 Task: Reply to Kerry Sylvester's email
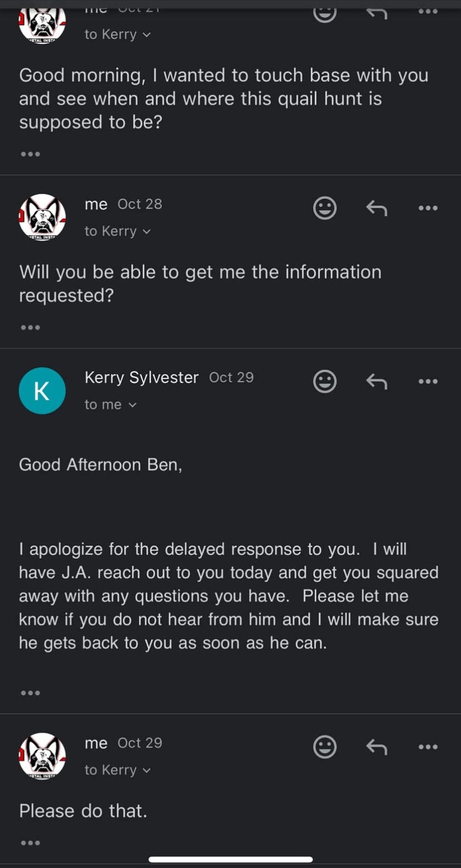[x=376, y=381]
